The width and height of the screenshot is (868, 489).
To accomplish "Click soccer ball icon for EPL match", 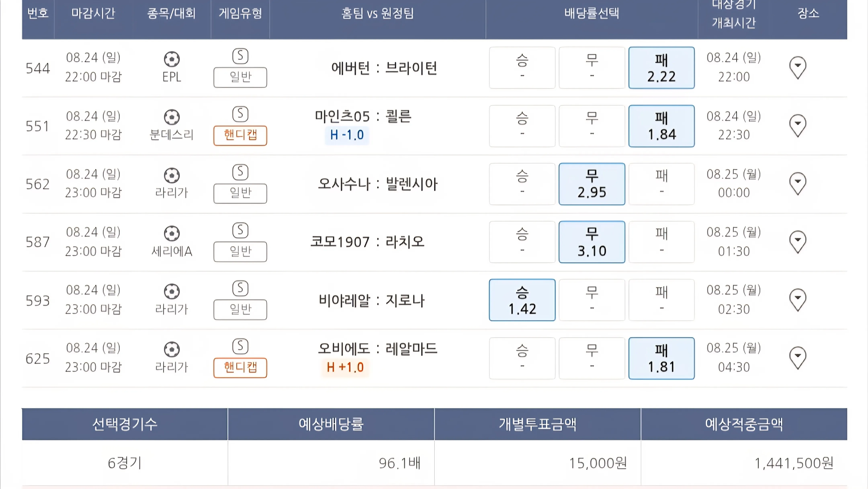I will [x=172, y=59].
